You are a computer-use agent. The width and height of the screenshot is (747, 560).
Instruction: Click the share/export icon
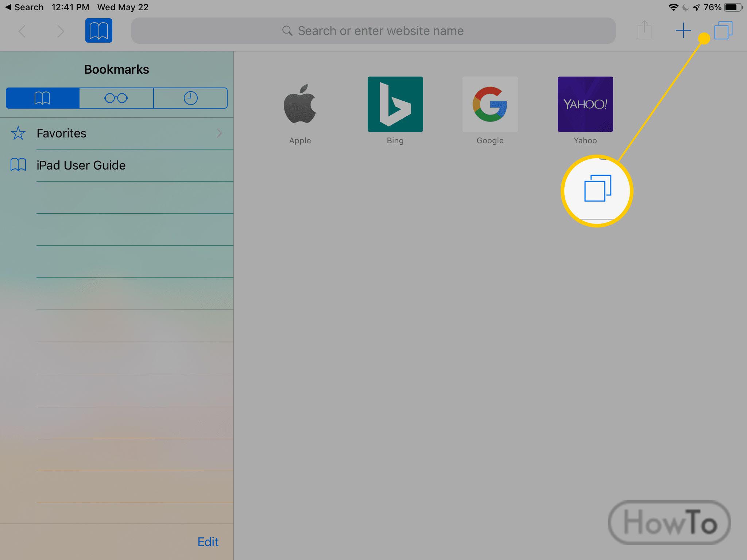644,30
